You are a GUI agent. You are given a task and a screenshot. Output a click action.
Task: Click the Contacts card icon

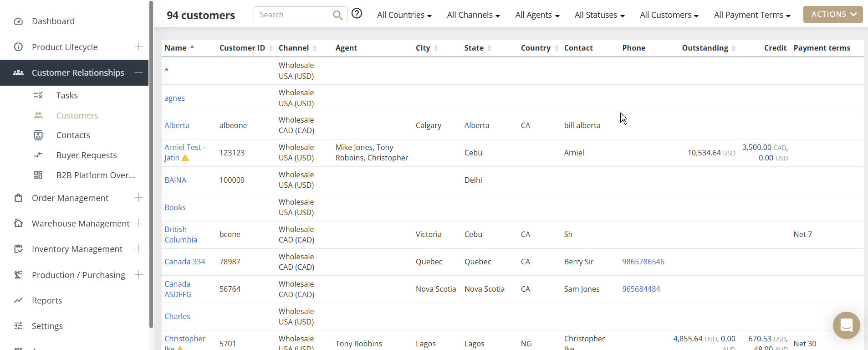pyautogui.click(x=38, y=135)
